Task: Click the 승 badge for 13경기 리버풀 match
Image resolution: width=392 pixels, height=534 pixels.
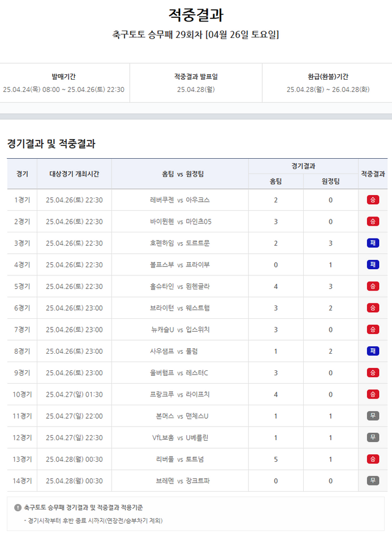Action: coord(372,459)
